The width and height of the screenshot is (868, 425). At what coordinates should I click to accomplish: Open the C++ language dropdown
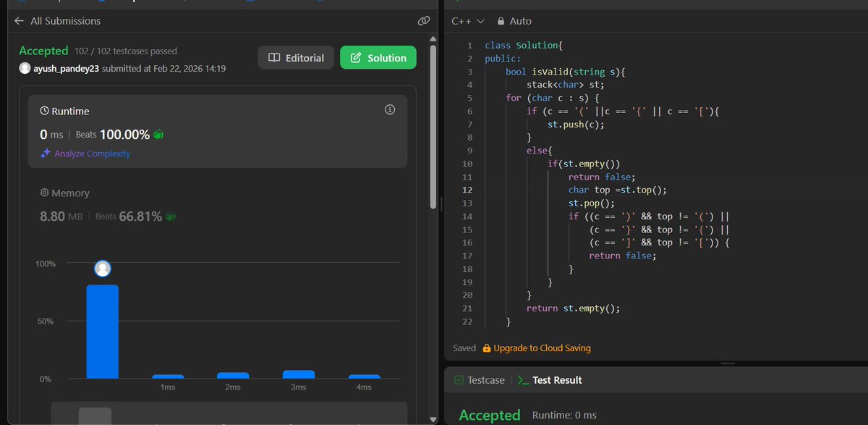(468, 22)
